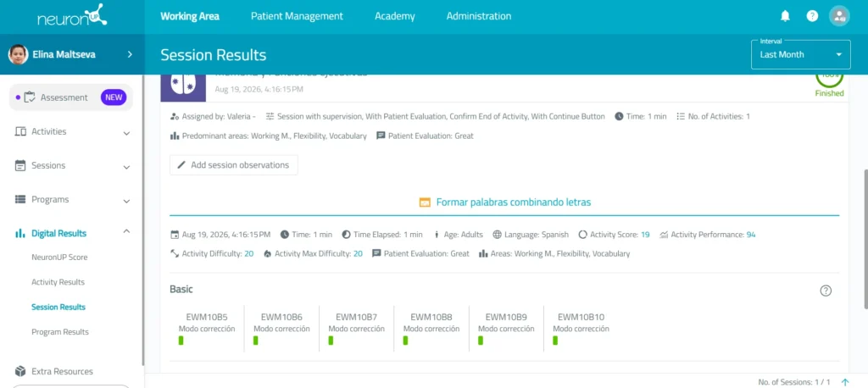Image resolution: width=868 pixels, height=388 pixels.
Task: Click the Activity Difficulty value 20
Action: coord(249,254)
